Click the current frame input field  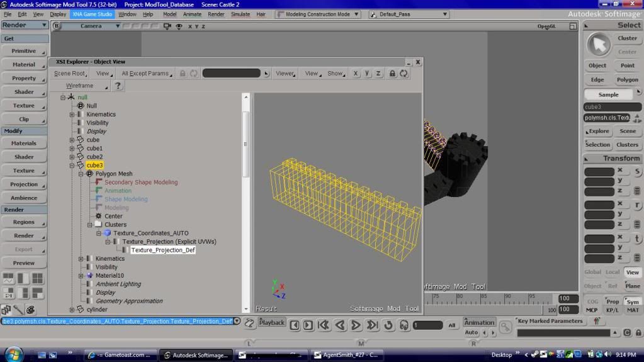pyautogui.click(x=427, y=325)
